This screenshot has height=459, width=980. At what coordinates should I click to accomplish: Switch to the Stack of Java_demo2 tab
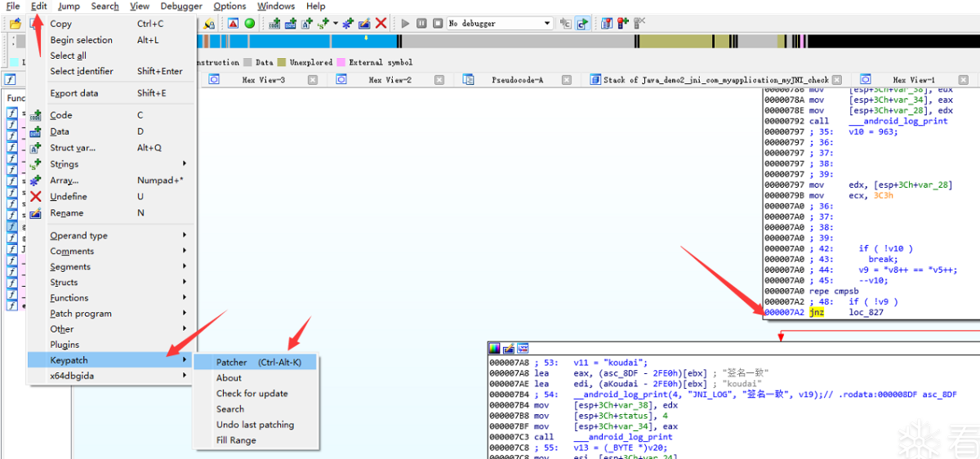(716, 80)
